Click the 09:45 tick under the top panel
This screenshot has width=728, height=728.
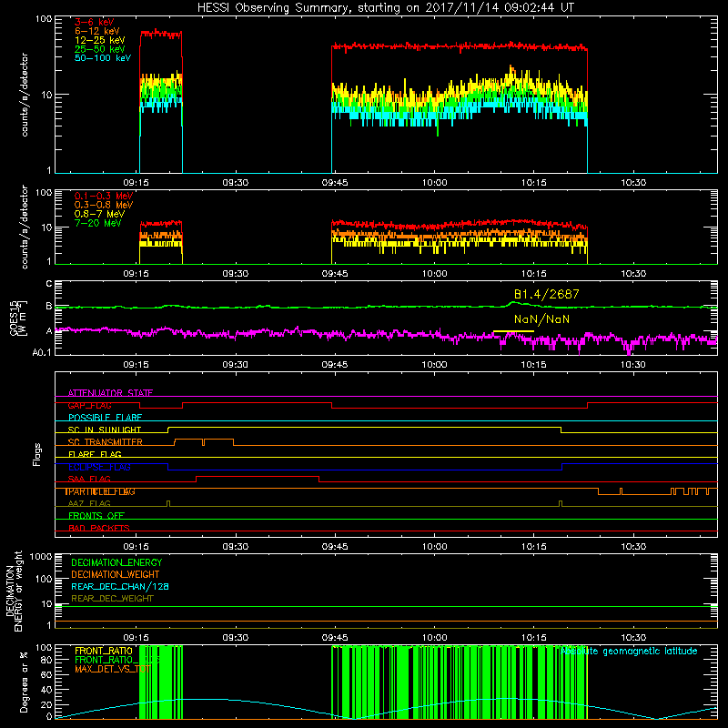[335, 183]
